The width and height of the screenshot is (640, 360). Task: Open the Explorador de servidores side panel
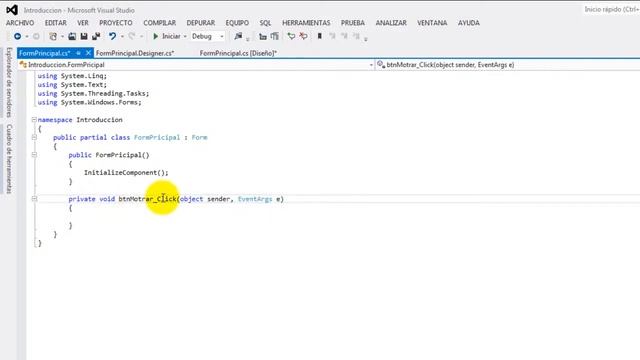click(9, 82)
